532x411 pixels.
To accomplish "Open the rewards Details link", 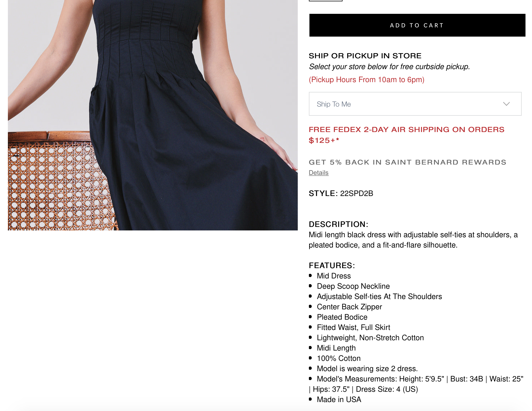I will [x=319, y=173].
